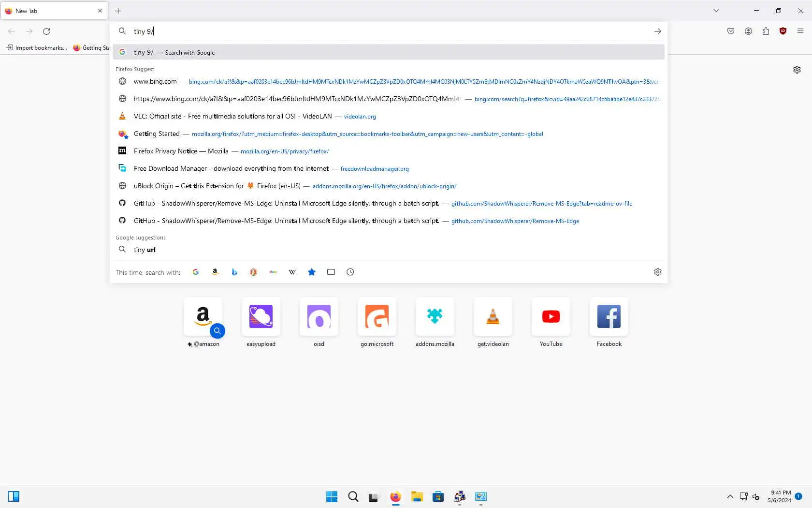
Task: Open Facebook shortcut tile
Action: tap(609, 316)
